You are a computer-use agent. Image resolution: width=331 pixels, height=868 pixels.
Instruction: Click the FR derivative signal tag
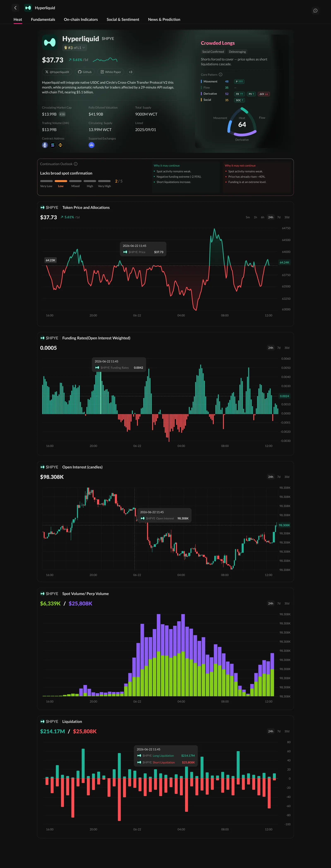[240, 94]
